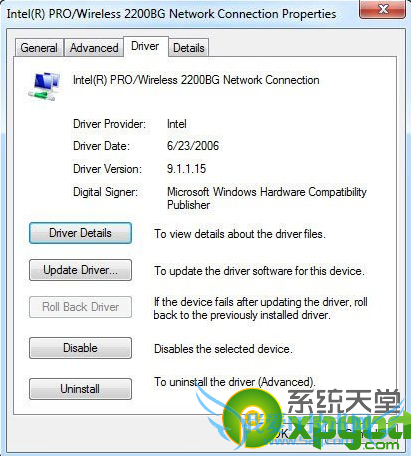Click the greyed Roll Back Driver button
Image resolution: width=411 pixels, height=456 pixels.
80,307
